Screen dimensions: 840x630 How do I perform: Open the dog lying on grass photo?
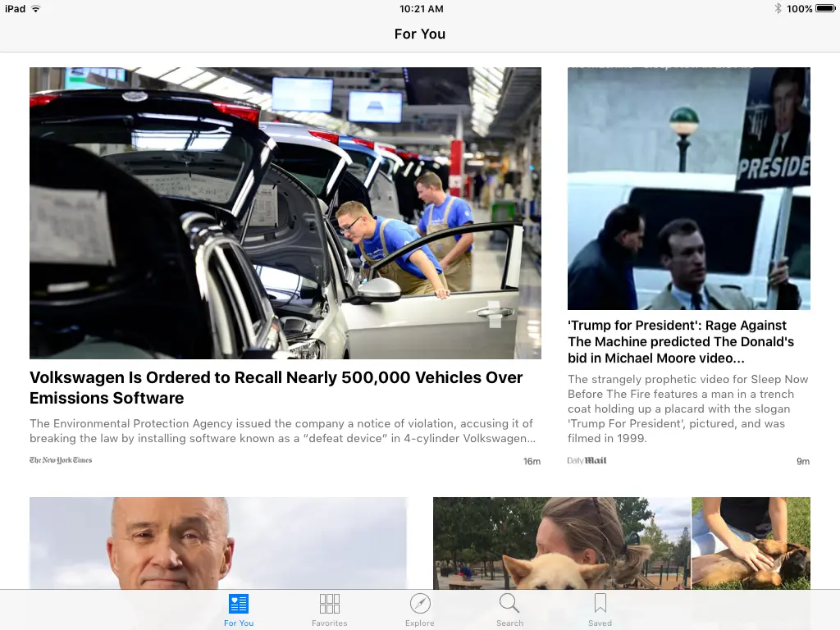[751, 543]
